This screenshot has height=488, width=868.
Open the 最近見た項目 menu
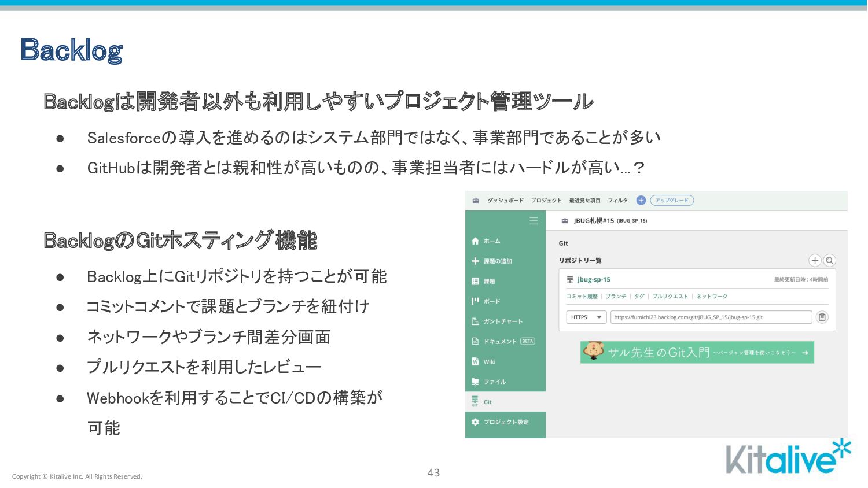(x=584, y=201)
